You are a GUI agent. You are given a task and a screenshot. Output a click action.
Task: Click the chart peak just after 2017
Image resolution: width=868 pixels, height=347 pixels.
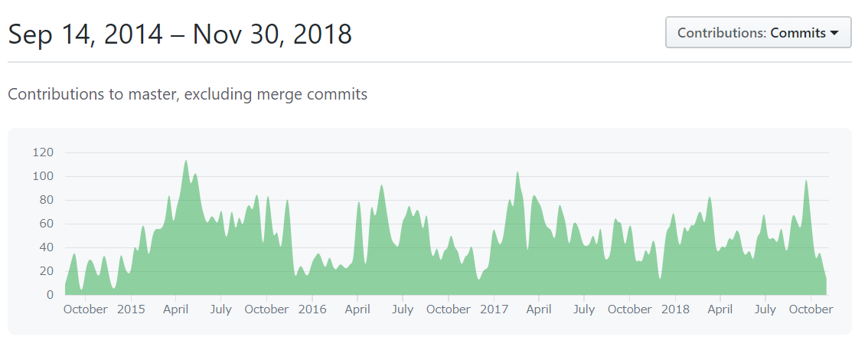pos(517,172)
